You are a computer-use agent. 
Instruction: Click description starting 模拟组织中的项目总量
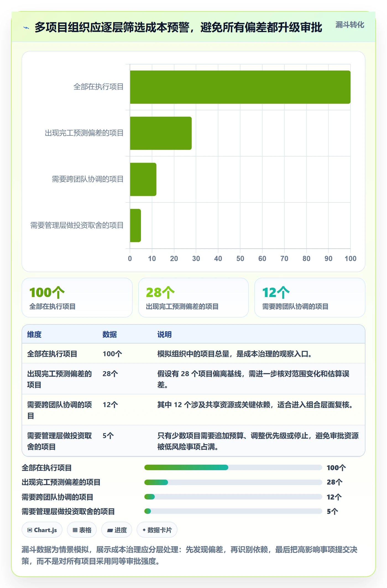click(234, 354)
